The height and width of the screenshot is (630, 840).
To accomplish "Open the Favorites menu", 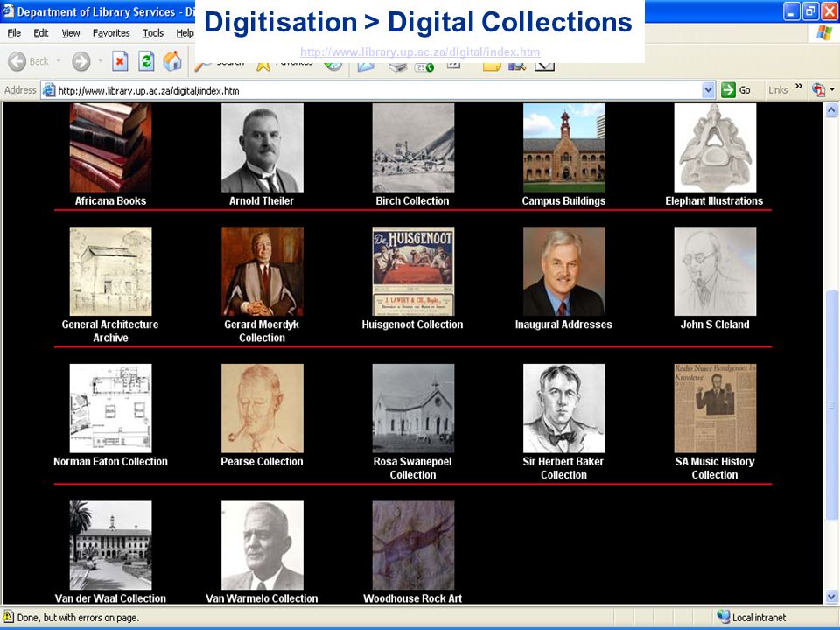I will click(x=111, y=33).
